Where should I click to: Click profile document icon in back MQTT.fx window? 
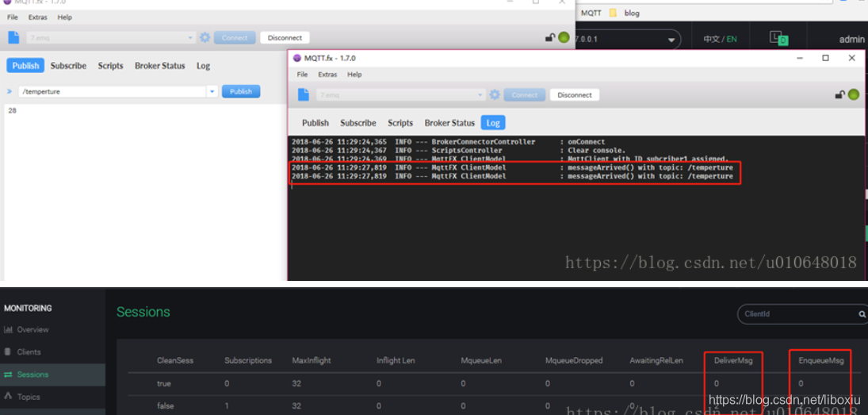click(13, 37)
